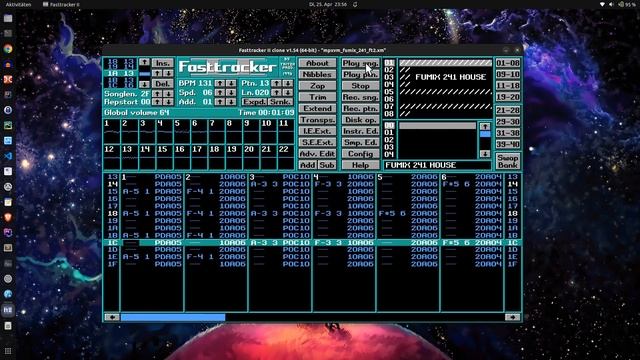
Task: Go to next pattern using Ptn. up arrow
Action: (x=276, y=83)
